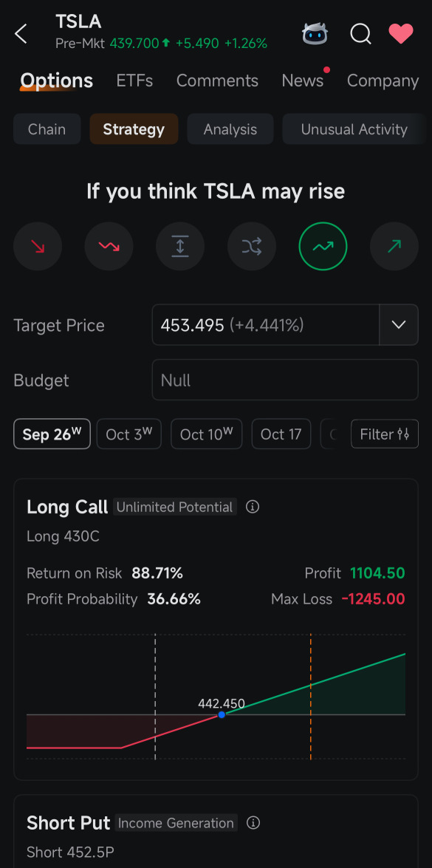Expand the Target Price dropdown
The height and width of the screenshot is (868, 432).
coord(398,324)
